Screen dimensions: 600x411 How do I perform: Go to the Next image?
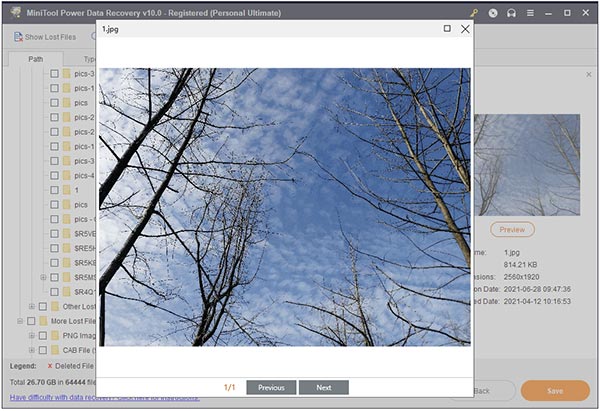323,388
